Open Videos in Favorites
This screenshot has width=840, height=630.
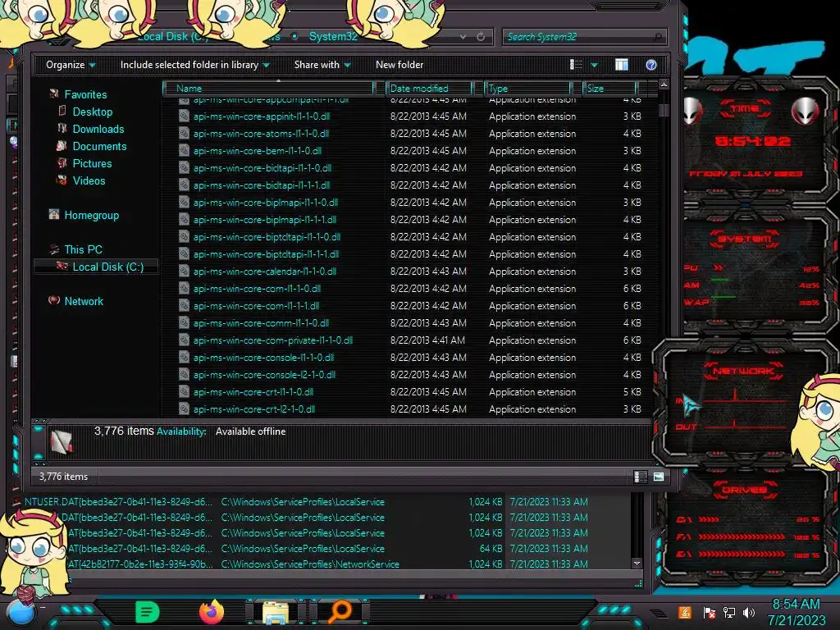(x=89, y=180)
